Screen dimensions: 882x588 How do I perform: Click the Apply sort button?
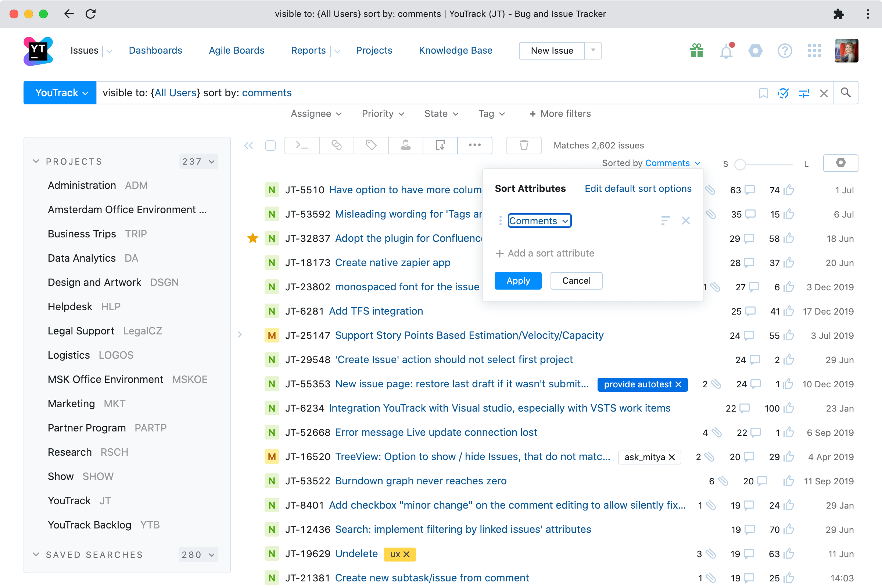(517, 281)
